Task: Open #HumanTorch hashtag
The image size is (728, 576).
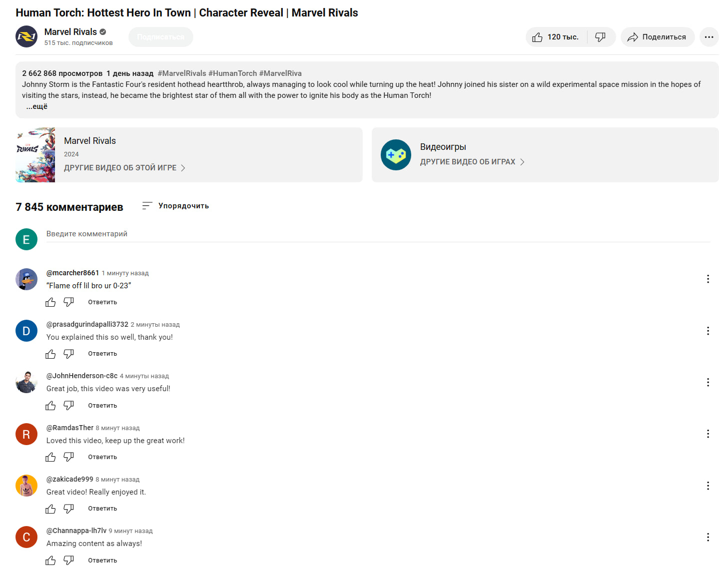Action: [x=232, y=73]
